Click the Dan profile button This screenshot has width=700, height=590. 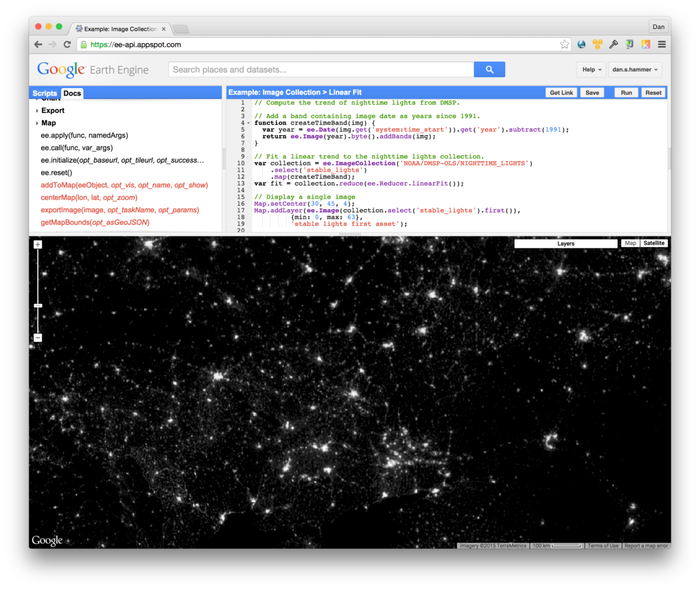tap(659, 27)
